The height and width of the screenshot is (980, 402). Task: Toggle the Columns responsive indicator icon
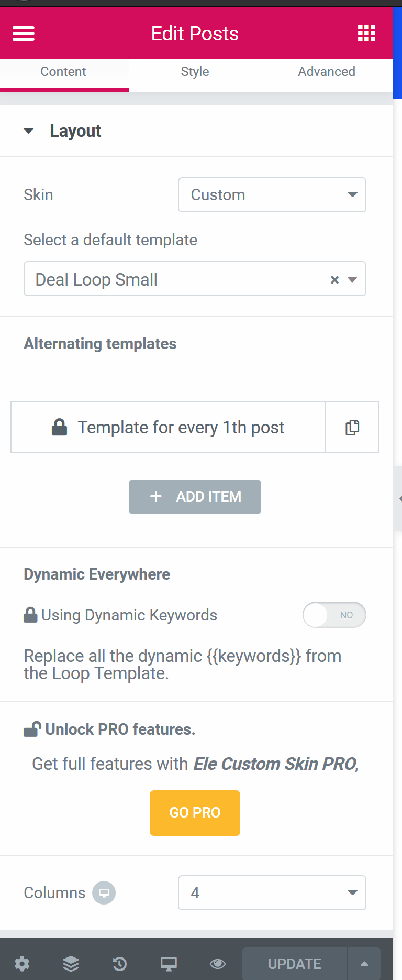(x=104, y=892)
